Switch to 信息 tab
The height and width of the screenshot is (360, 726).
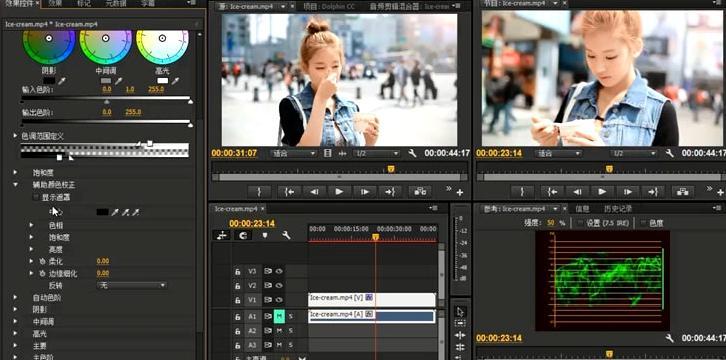coord(582,209)
